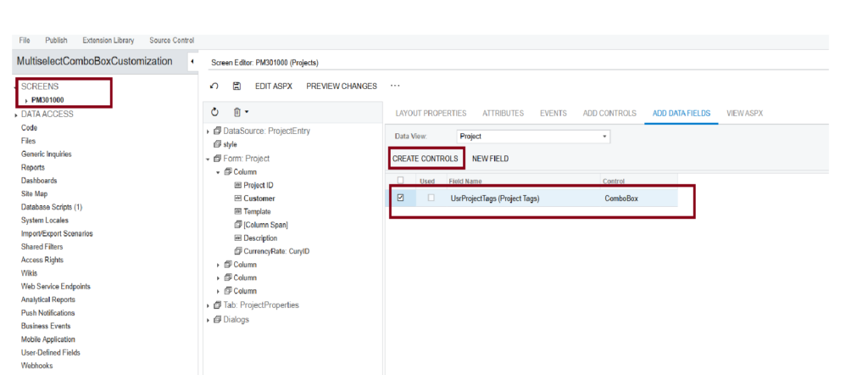The image size is (868, 375).
Task: Open the three-dots more actions menu
Action: click(x=395, y=86)
